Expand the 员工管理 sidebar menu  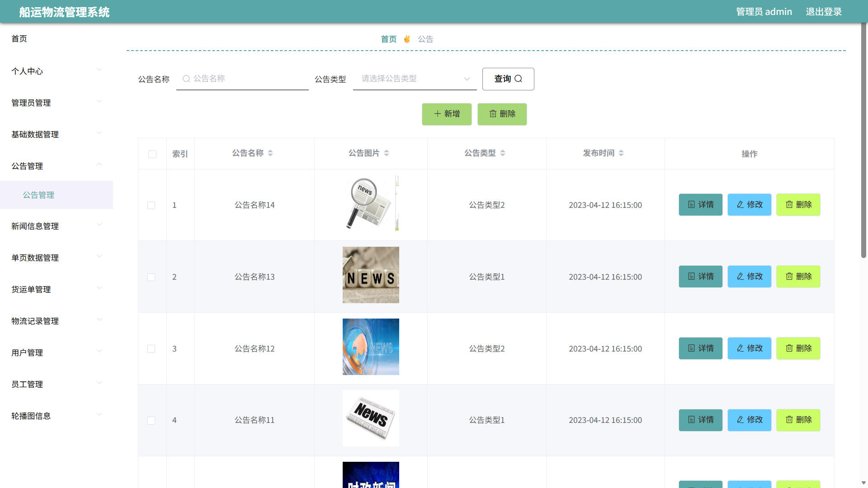57,384
